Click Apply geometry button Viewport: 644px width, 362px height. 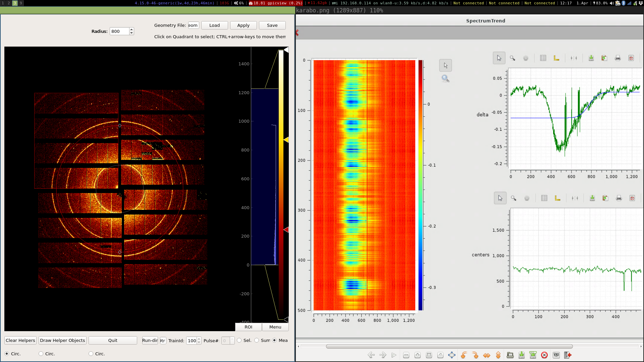(244, 25)
